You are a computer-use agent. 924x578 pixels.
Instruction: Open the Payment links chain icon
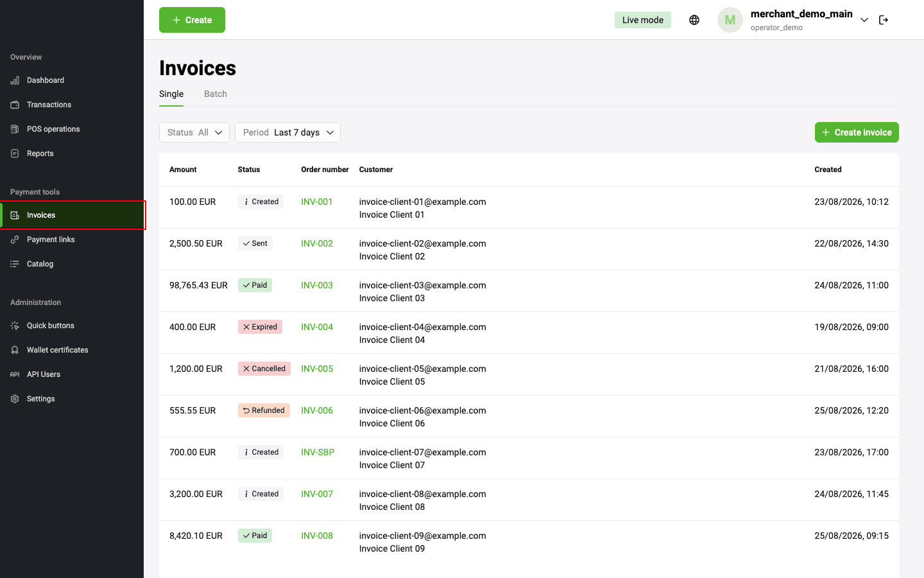[x=15, y=240]
